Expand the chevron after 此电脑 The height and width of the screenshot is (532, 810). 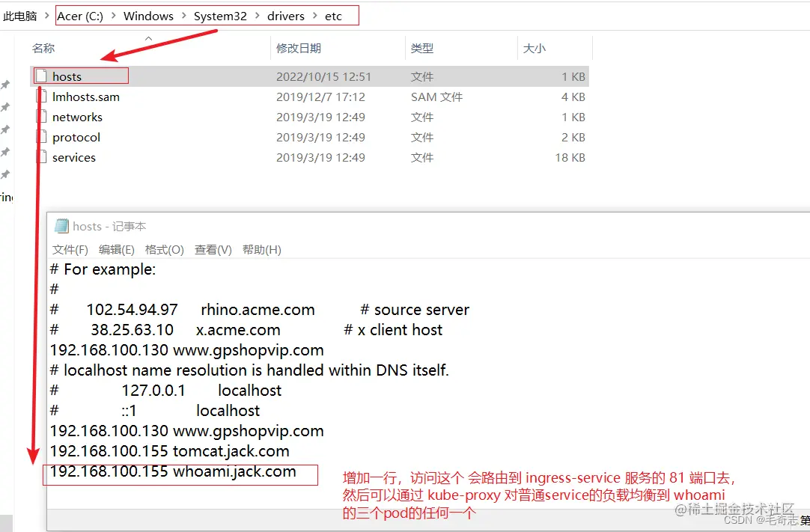pos(47,16)
